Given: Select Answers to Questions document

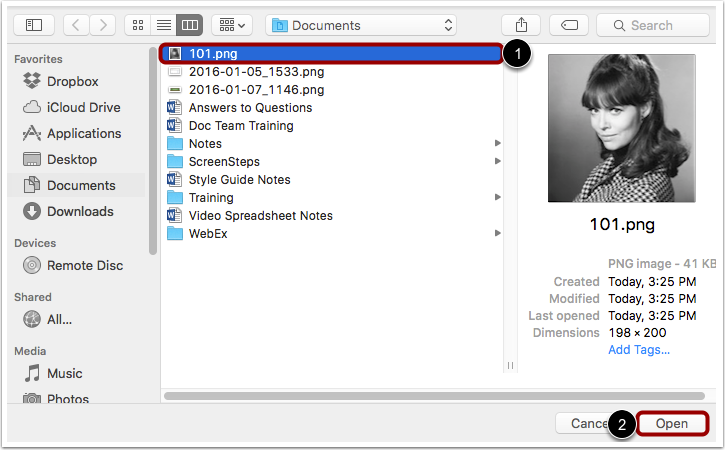Looking at the screenshot, I should tap(331, 108).
